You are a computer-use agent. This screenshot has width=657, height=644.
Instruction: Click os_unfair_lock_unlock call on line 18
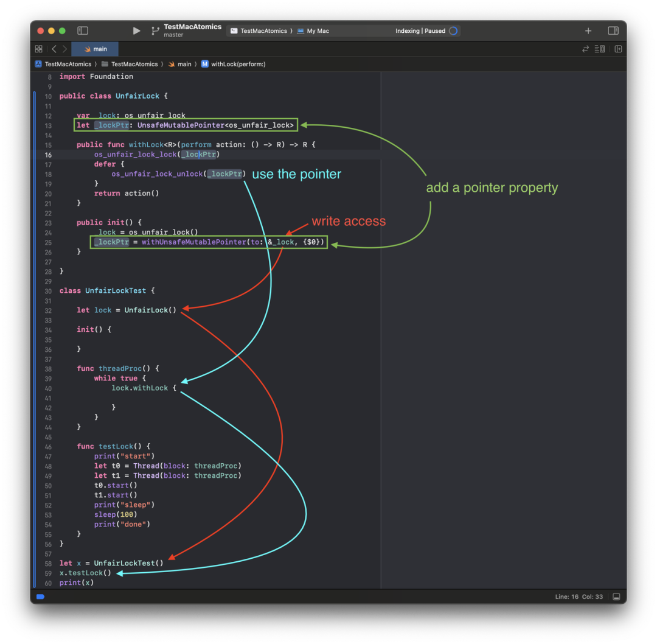point(157,174)
